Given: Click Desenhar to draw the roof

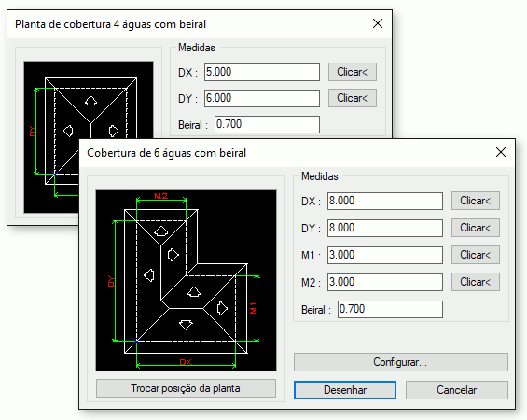Looking at the screenshot, I should pyautogui.click(x=345, y=390).
